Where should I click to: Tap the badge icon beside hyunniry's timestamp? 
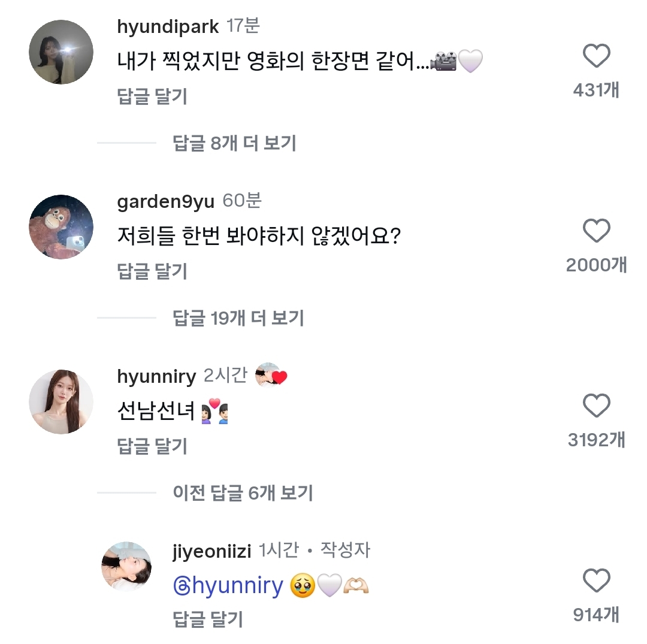click(271, 375)
